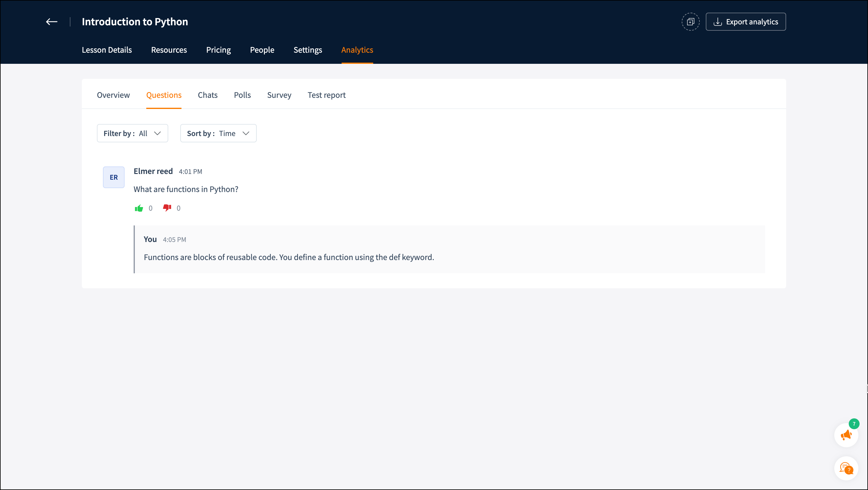
Task: Open the Test report tab
Action: pos(327,95)
